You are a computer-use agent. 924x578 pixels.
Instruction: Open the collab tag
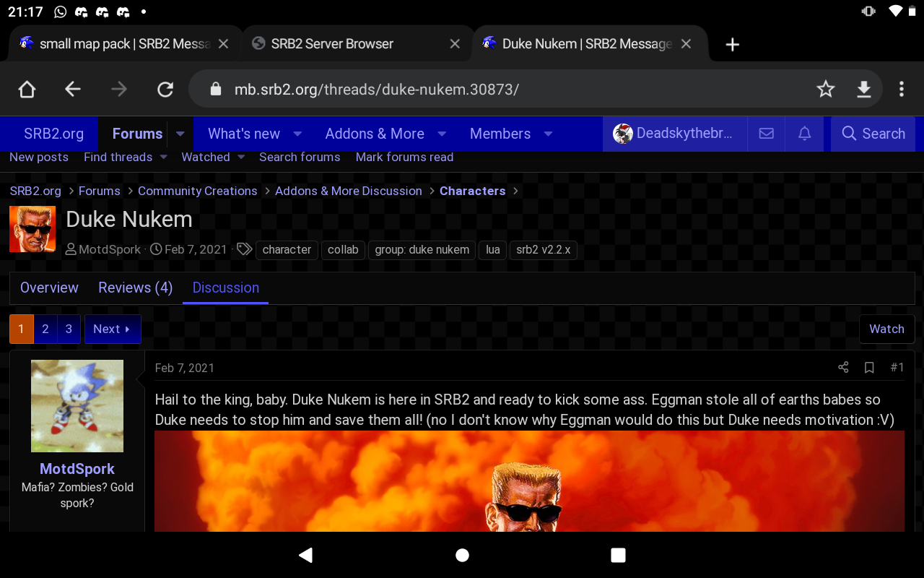point(343,249)
